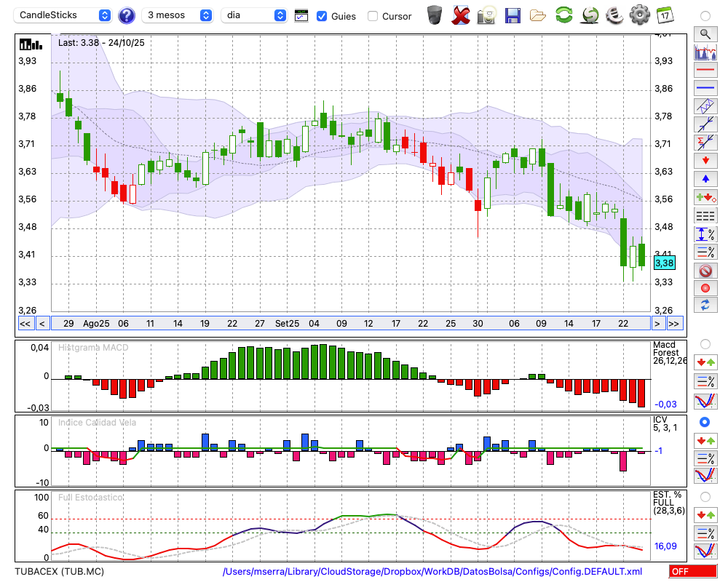Select the sigma regression line tool
728x582 pixels.
pos(705,143)
